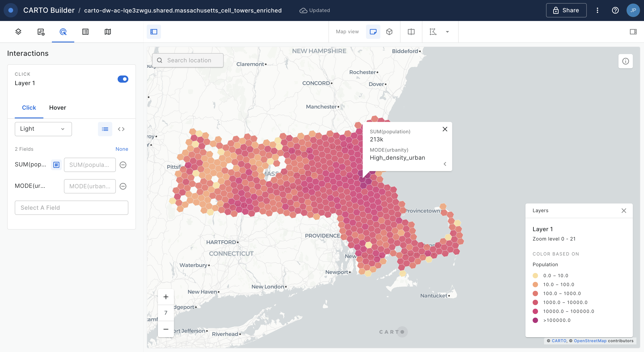Image resolution: width=644 pixels, height=352 pixels.
Task: Switch to 3D map view
Action: coord(389,32)
